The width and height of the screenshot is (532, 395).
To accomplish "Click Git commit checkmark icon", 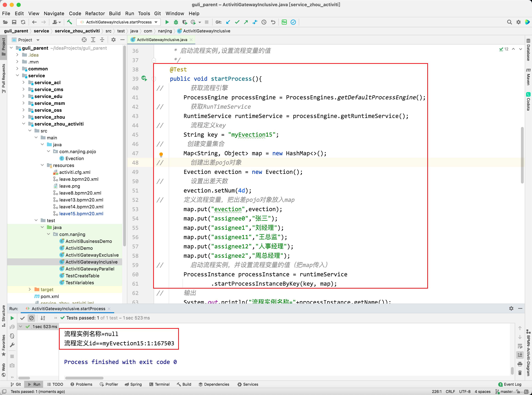I will (x=237, y=22).
